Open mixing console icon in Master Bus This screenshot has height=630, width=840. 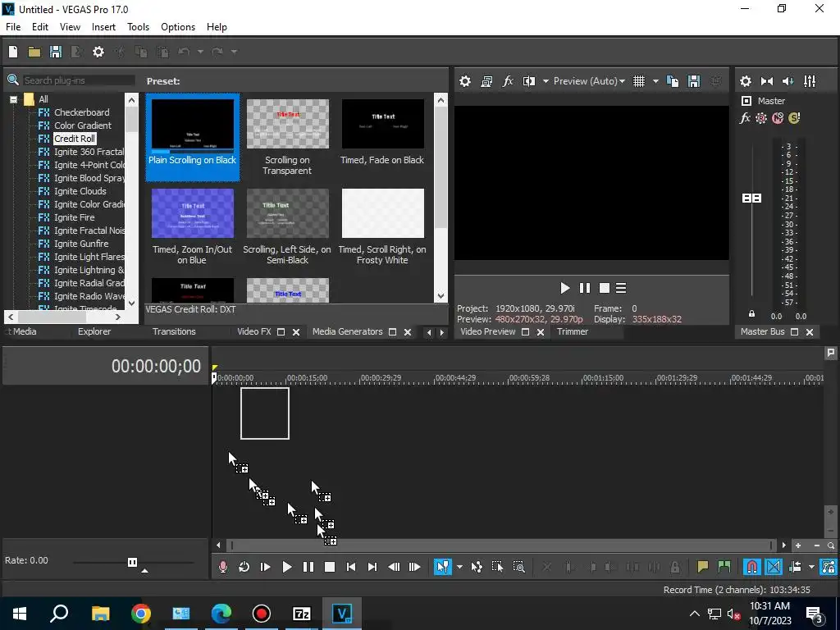[810, 81]
